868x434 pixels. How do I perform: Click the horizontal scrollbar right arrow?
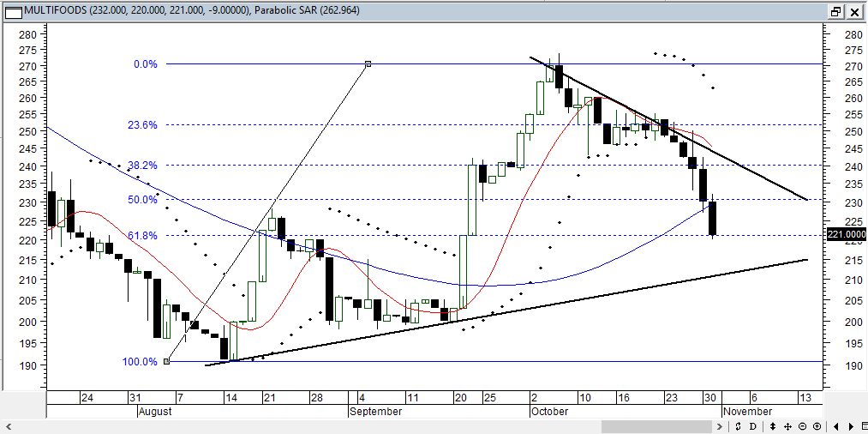[x=720, y=426]
